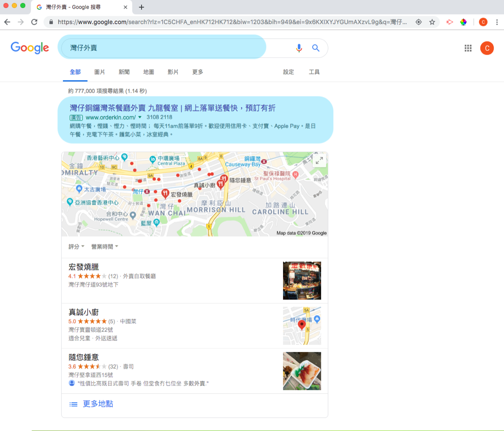Click the 真誠小廚 restaurant pin on map
The height and width of the screenshot is (431, 504).
[220, 185]
